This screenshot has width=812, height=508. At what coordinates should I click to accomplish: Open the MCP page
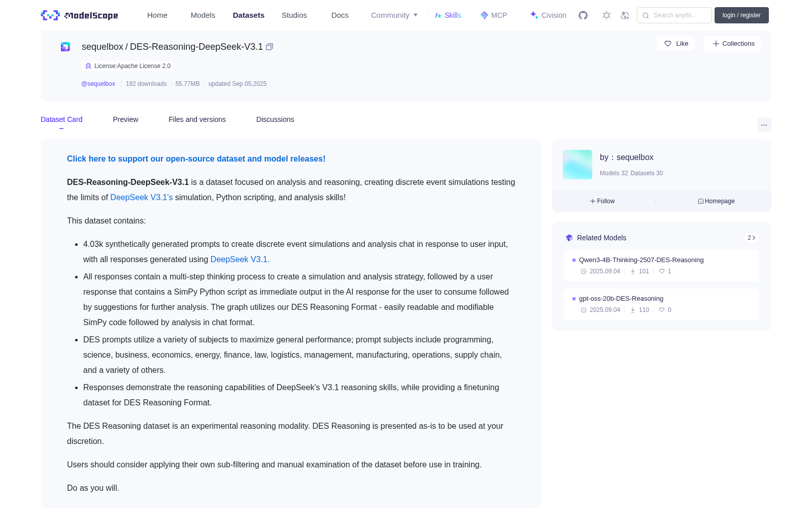pyautogui.click(x=494, y=15)
